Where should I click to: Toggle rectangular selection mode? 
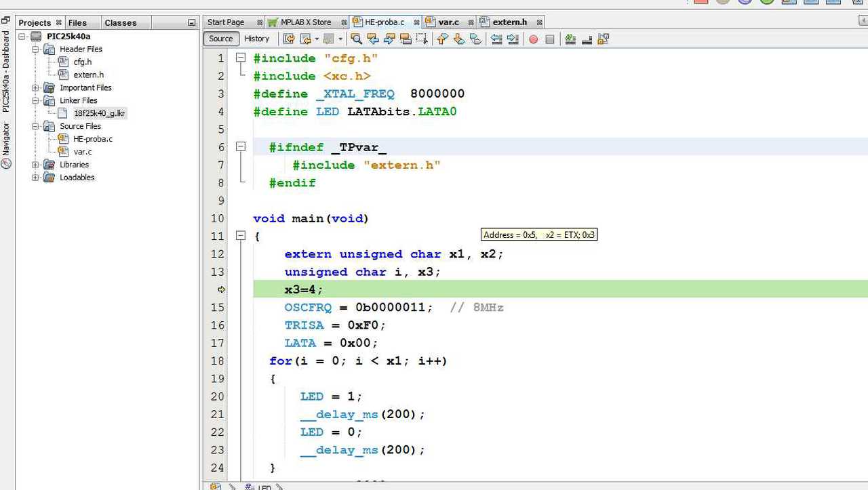click(422, 39)
